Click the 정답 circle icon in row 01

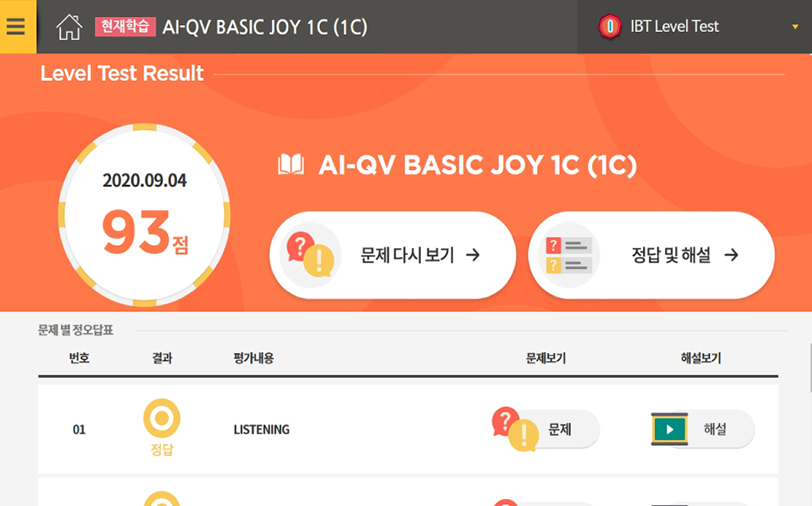(x=162, y=418)
